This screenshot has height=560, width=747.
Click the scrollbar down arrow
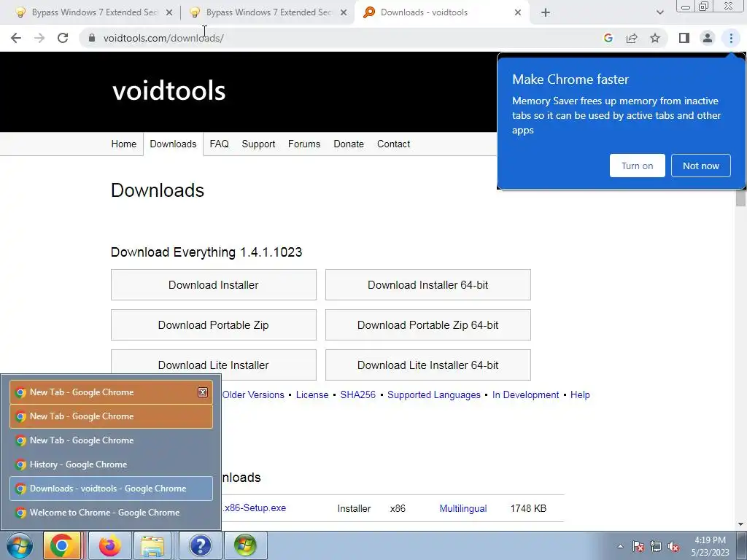point(740,524)
